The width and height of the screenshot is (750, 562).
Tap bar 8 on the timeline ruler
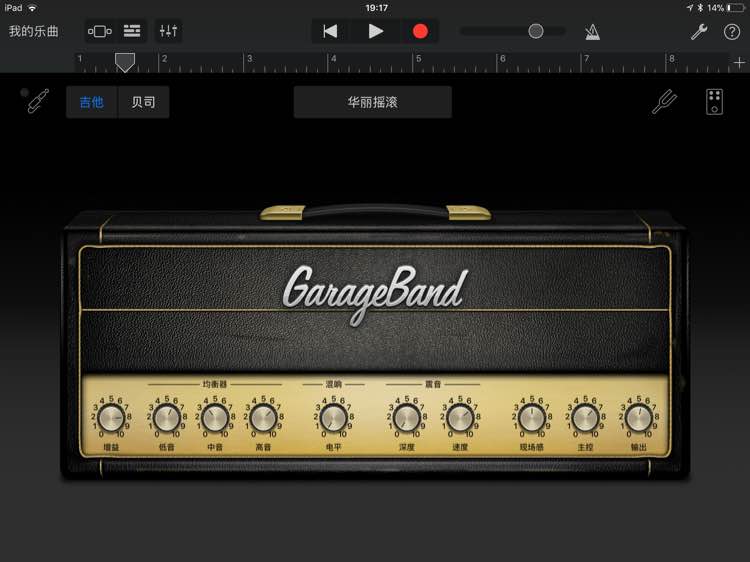tap(672, 59)
